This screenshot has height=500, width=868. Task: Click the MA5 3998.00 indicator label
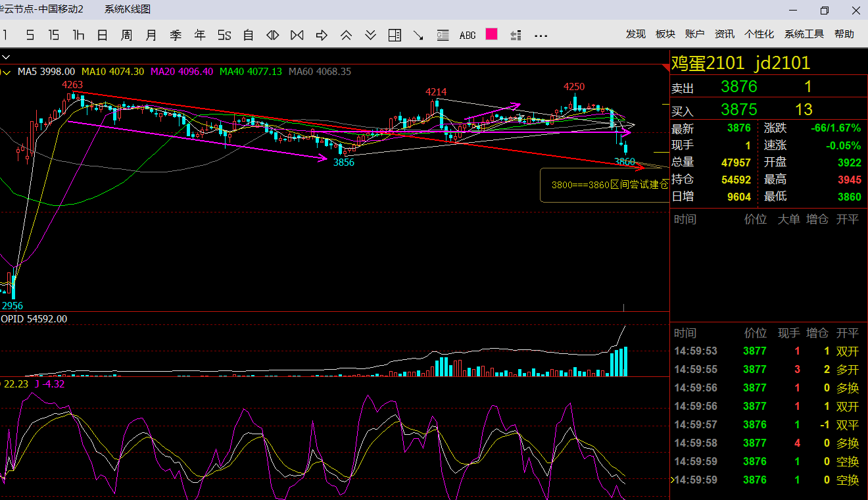point(46,71)
